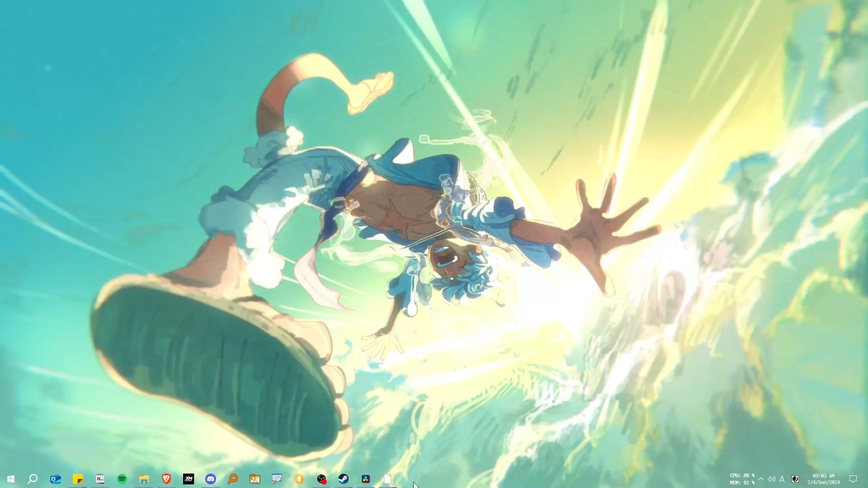
Task: Open Sticky Notes yellow icon
Action: [78, 479]
